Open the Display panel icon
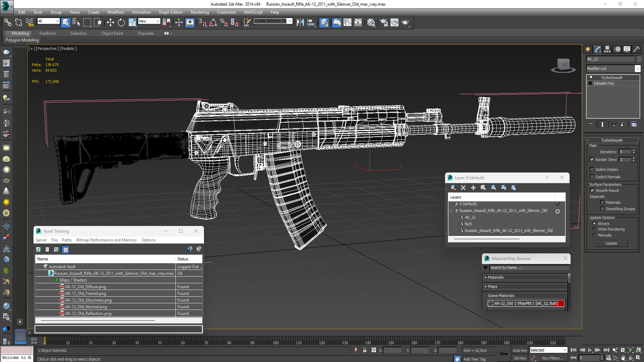The image size is (644, 362). point(627,49)
